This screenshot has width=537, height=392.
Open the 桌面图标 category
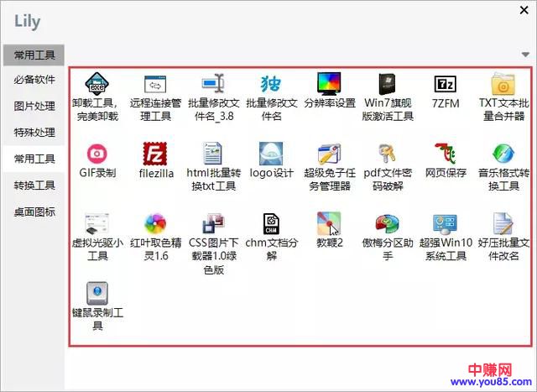(x=34, y=212)
